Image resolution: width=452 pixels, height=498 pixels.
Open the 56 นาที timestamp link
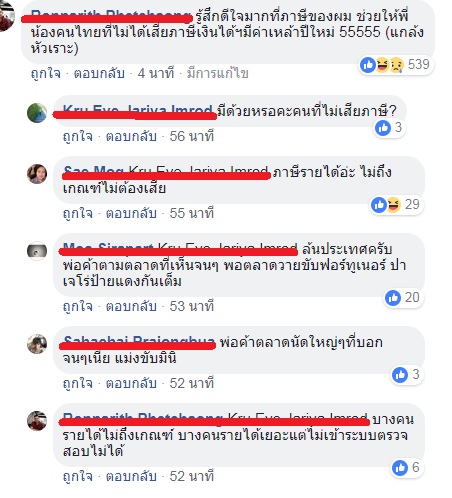point(192,136)
